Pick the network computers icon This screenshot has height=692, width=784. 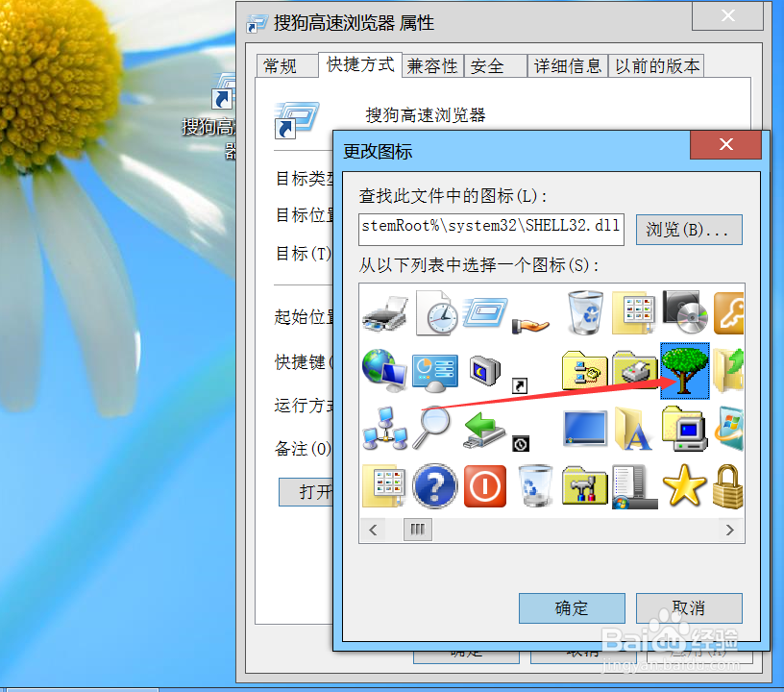tap(384, 429)
